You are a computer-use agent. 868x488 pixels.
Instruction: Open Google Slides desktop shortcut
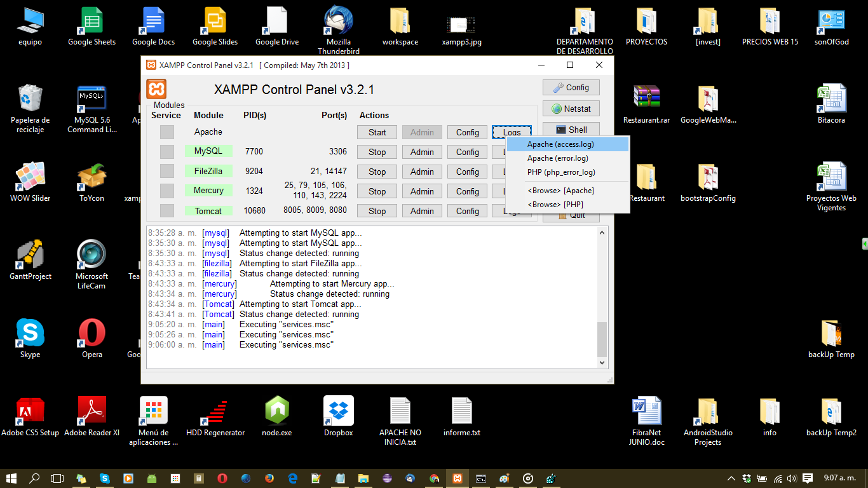(x=215, y=27)
